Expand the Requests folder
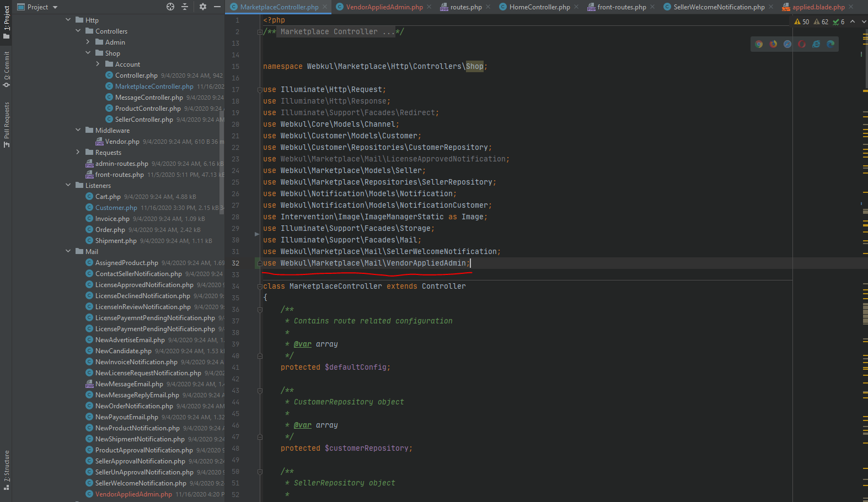868x502 pixels. click(78, 152)
